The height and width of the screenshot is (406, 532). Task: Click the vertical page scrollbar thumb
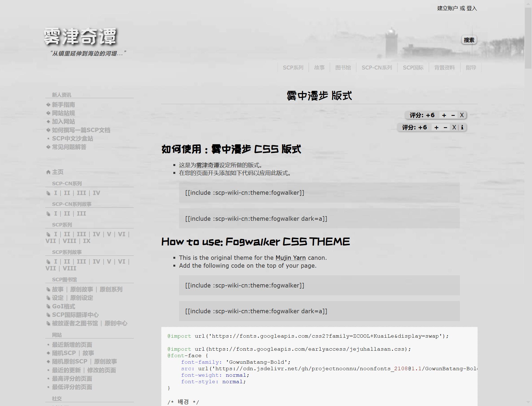tap(528, 38)
